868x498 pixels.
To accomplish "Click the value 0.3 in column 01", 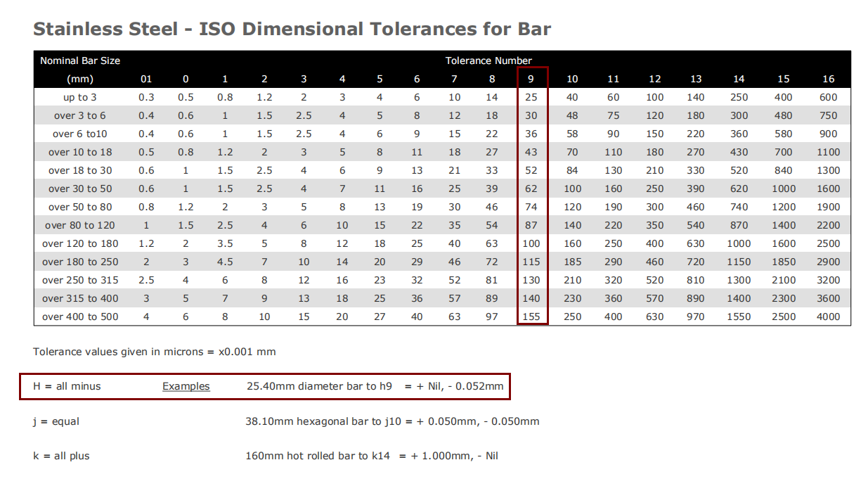I will [x=146, y=97].
